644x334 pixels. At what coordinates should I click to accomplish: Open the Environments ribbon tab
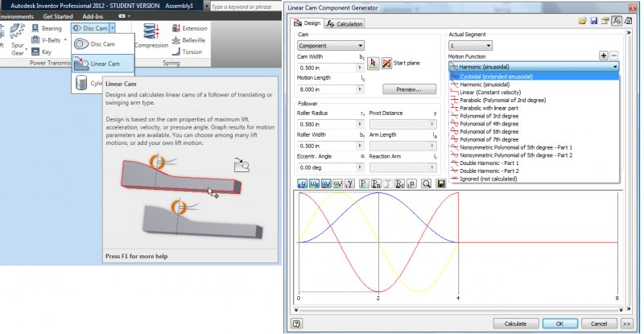pyautogui.click(x=17, y=16)
